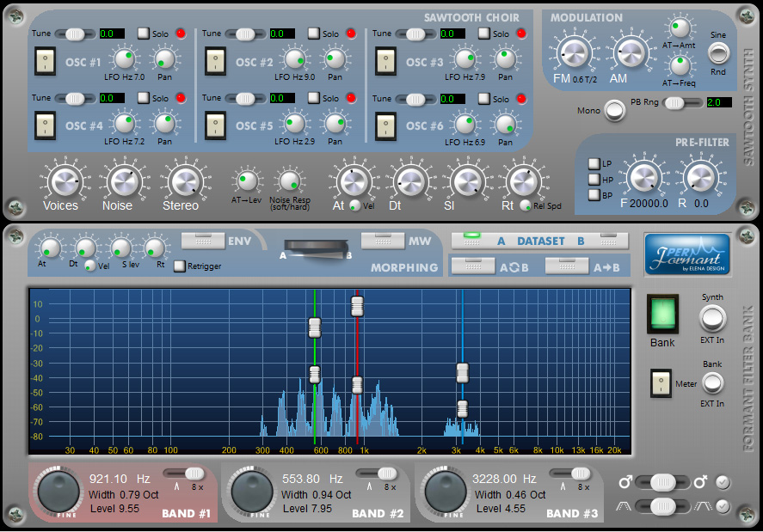Viewport: 763px width, 532px height.
Task: Click the OSC #5 Tune slider
Action: (x=245, y=99)
